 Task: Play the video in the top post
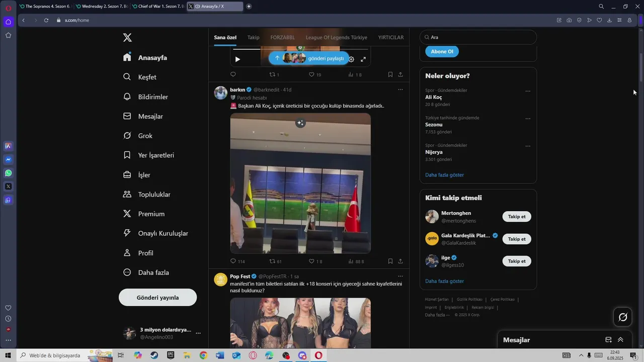(237, 59)
